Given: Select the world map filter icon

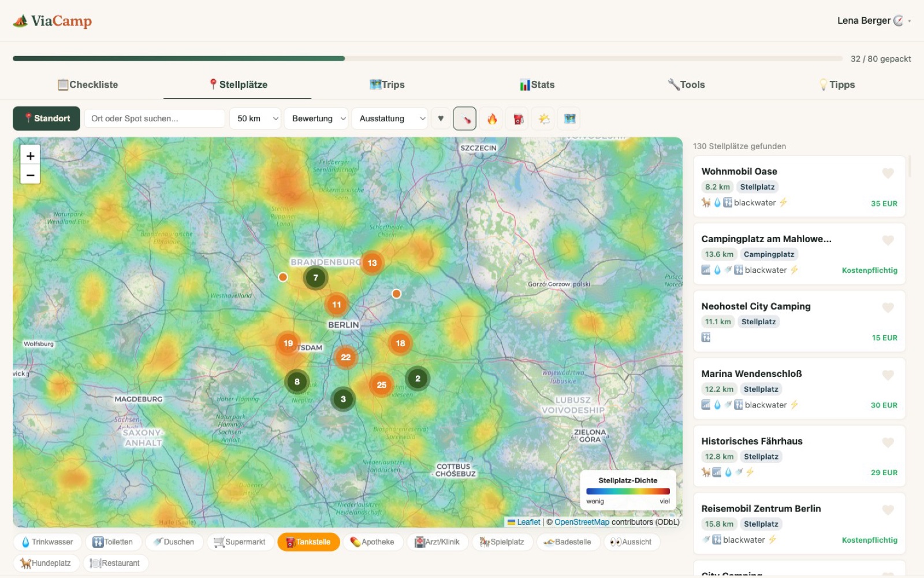Looking at the screenshot, I should pos(569,118).
